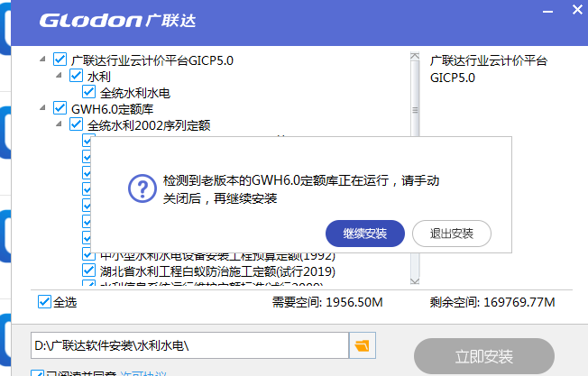Click the 退出安装 button
The width and height of the screenshot is (588, 376).
click(x=451, y=234)
